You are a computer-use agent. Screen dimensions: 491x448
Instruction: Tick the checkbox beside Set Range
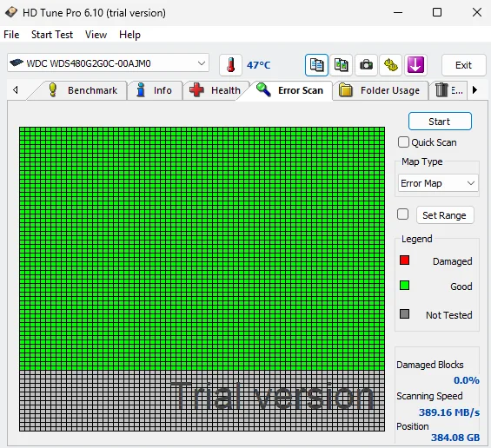click(402, 214)
